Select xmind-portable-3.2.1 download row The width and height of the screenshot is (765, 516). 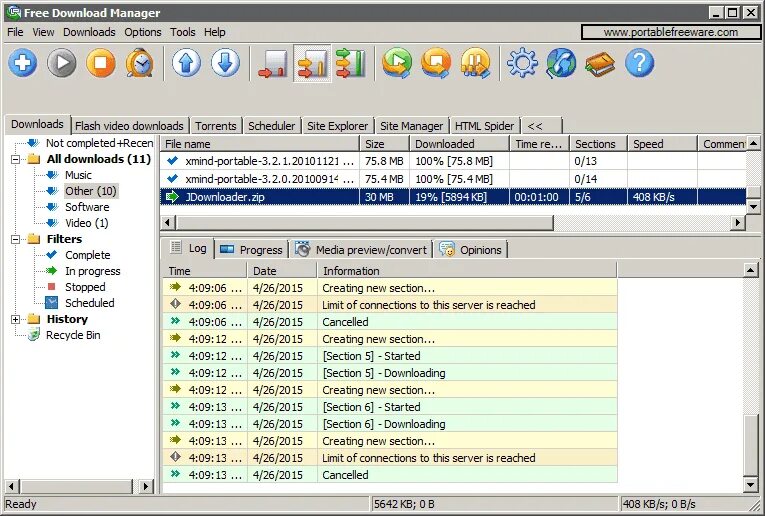(453, 161)
